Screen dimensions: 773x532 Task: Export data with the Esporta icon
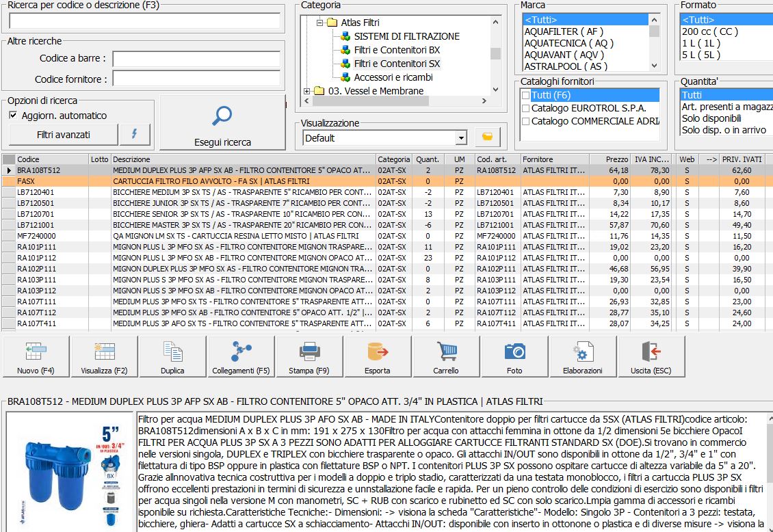pos(378,356)
